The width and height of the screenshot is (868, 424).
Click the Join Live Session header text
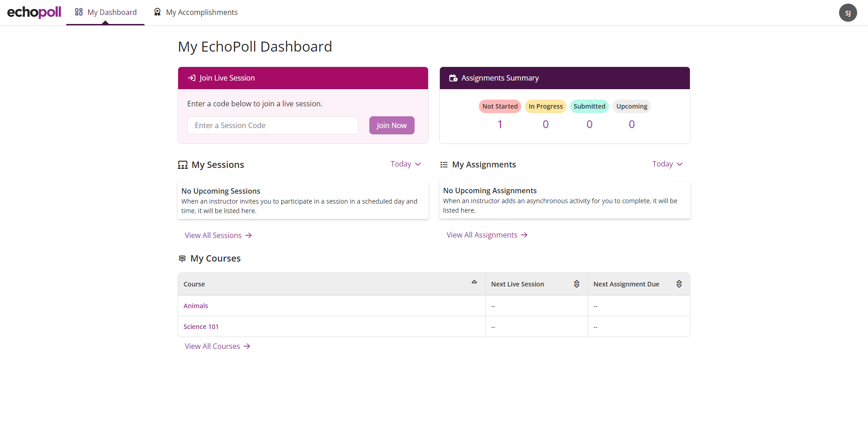pos(227,78)
